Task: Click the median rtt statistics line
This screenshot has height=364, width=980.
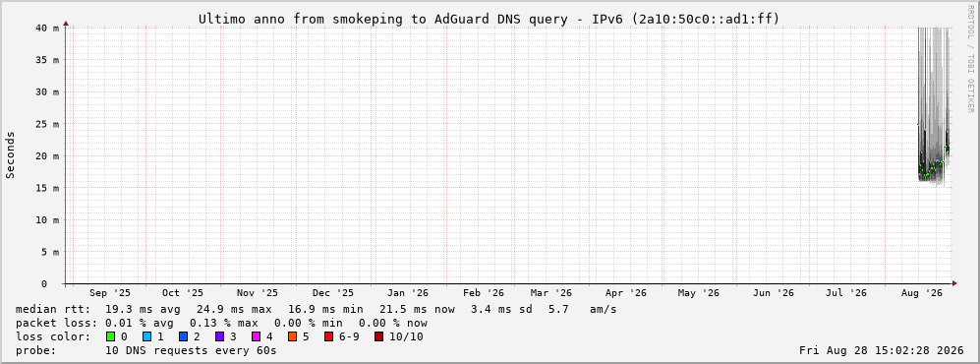Action: click(x=316, y=309)
